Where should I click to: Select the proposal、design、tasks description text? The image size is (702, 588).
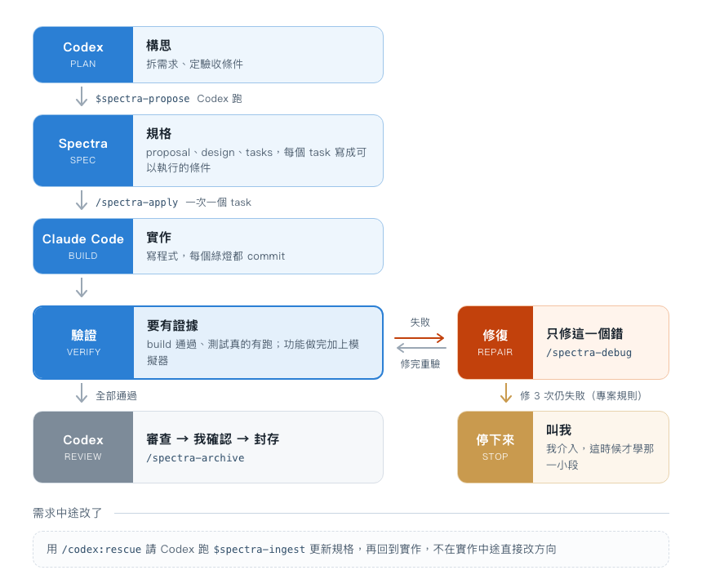[256, 160]
